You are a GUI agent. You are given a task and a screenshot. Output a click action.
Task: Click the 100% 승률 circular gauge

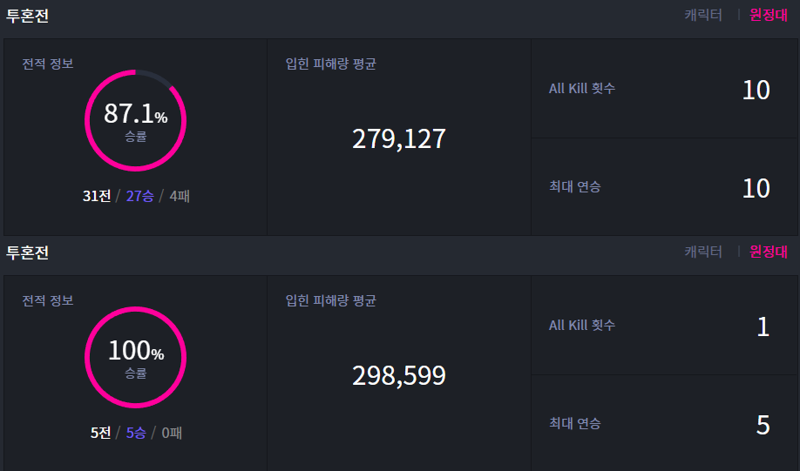135,357
